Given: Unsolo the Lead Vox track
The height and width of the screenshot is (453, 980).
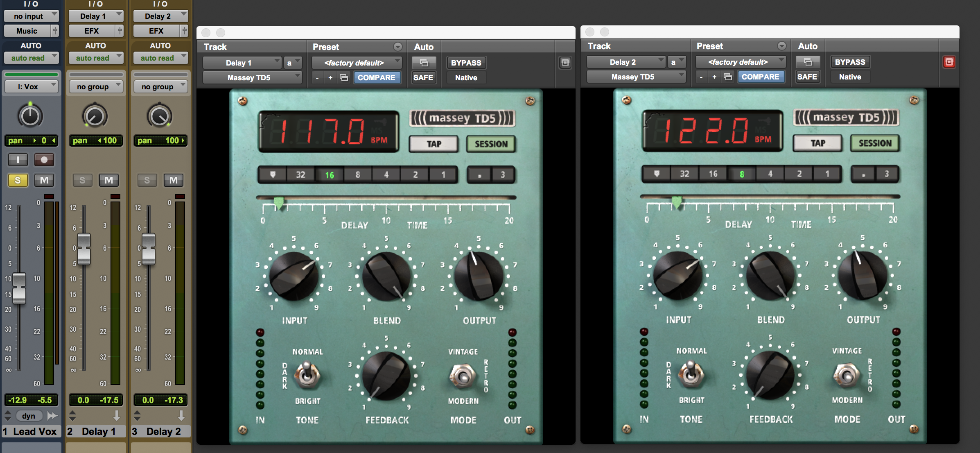Looking at the screenshot, I should pyautogui.click(x=18, y=180).
